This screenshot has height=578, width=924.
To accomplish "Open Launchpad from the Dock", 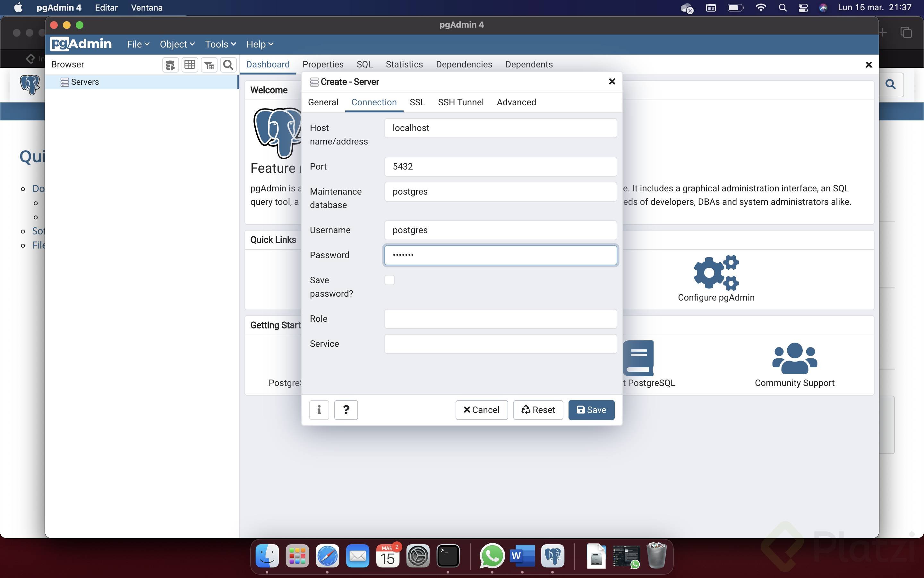I will 297,556.
